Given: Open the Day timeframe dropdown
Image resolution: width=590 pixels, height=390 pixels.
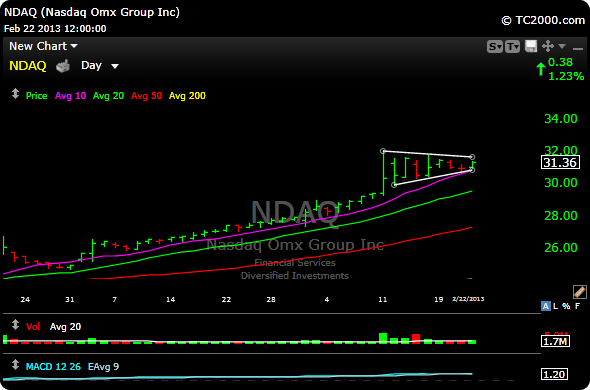Looking at the screenshot, I should 100,66.
